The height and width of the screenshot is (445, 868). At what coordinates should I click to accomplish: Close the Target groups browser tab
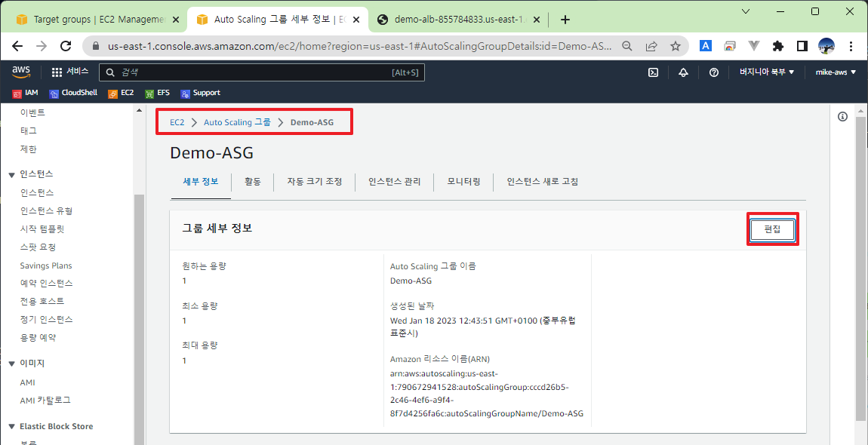click(x=176, y=20)
